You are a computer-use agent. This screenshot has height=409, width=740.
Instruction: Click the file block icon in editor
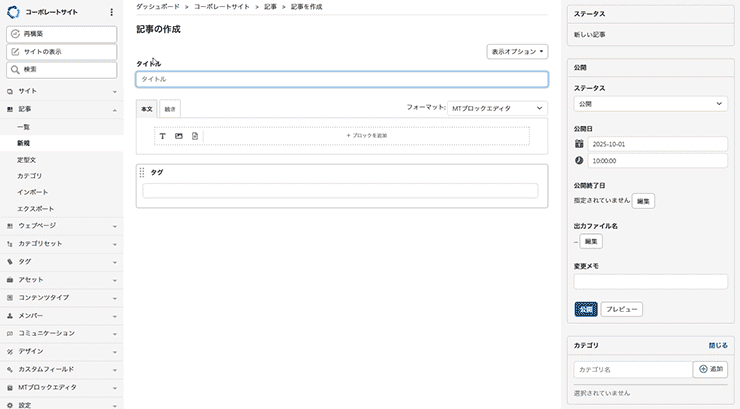[x=195, y=135]
